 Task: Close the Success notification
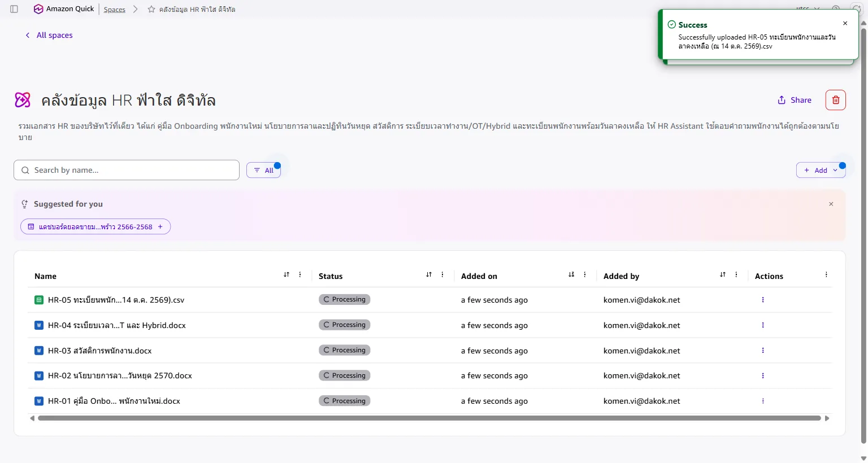pyautogui.click(x=845, y=24)
